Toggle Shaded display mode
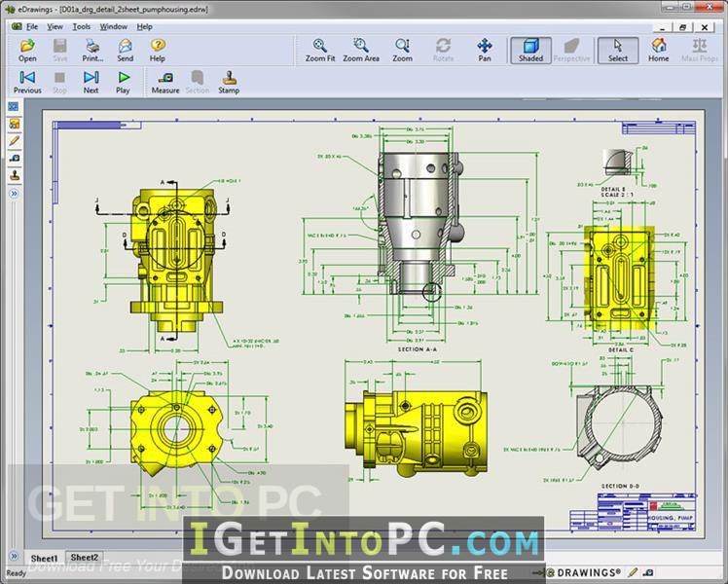 coord(530,51)
